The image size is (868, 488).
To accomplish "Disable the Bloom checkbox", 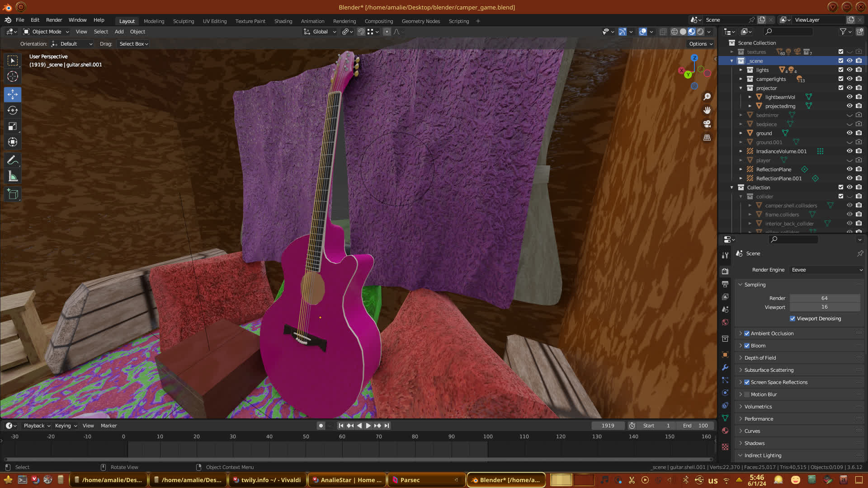I will pos(747,346).
